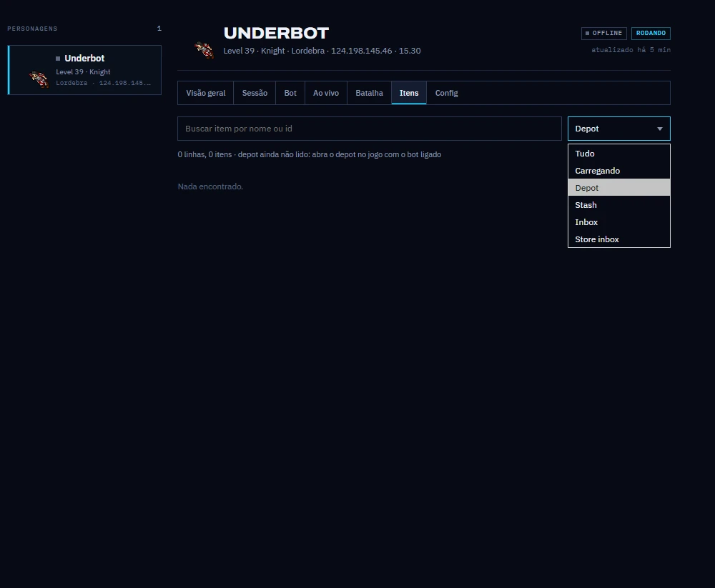Open the Visão geral tab
The height and width of the screenshot is (588, 715).
[x=206, y=93]
